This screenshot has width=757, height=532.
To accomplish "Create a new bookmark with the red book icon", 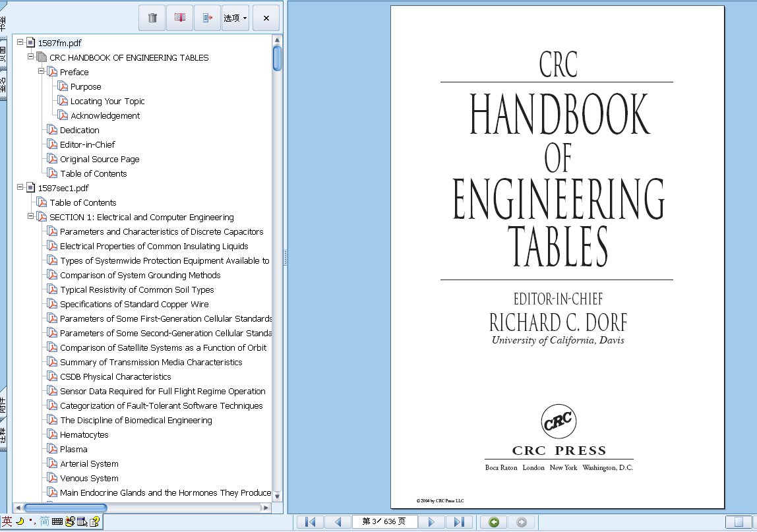I will [x=180, y=18].
